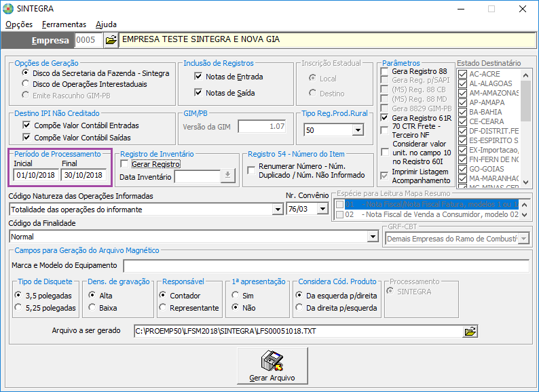Uncheck EX-Importacao state entry
Image resolution: width=539 pixels, height=392 pixels.
click(463, 150)
